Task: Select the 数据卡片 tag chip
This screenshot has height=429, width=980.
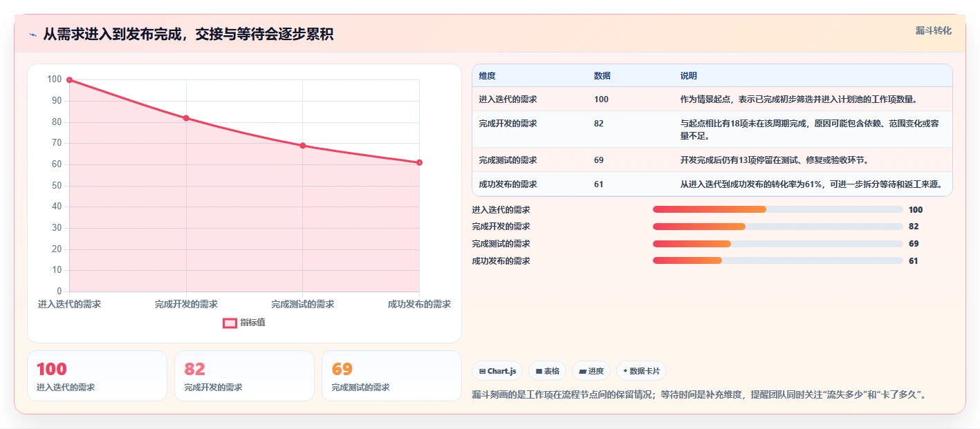Action: 641,371
